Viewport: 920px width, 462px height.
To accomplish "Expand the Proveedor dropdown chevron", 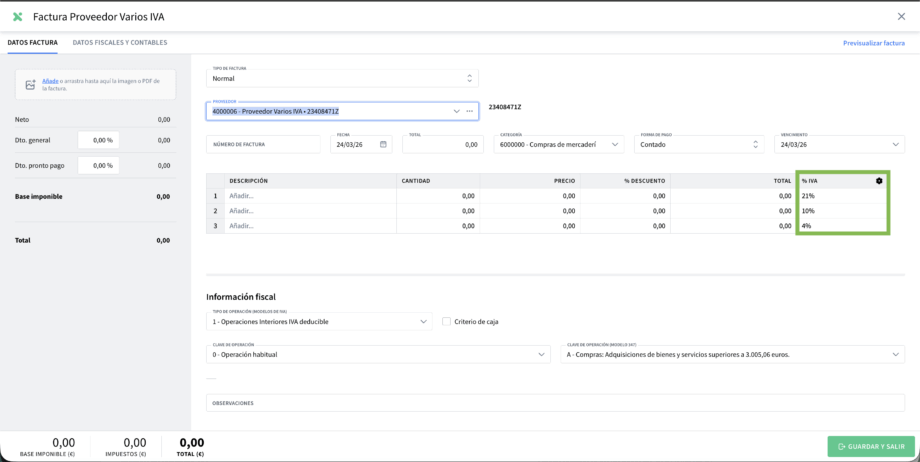I will 456,111.
